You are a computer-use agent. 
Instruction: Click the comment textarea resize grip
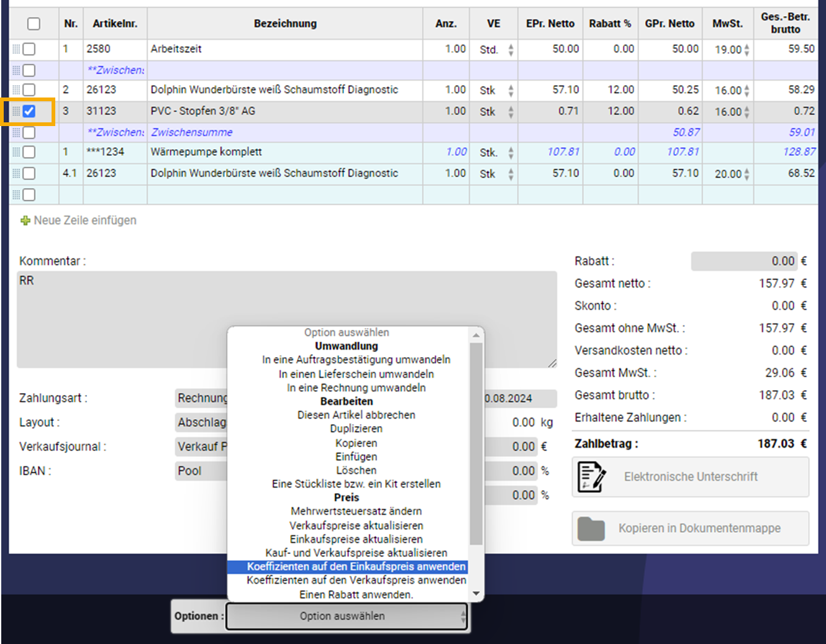[x=552, y=363]
